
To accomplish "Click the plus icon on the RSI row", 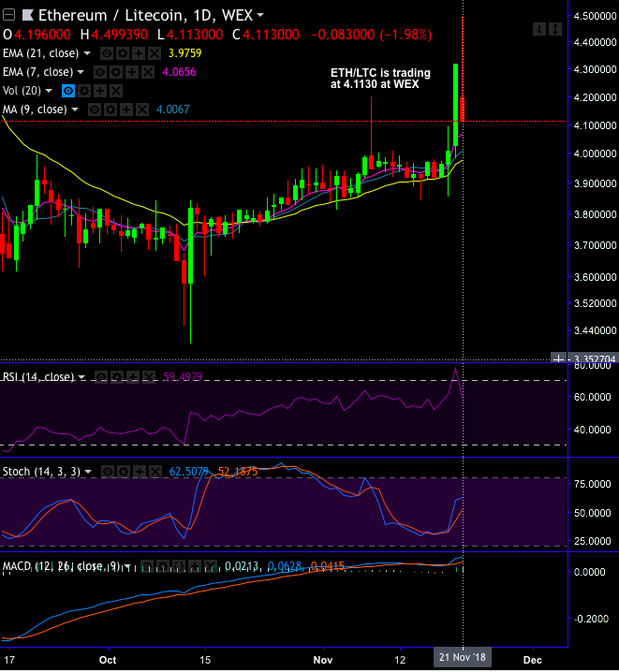I will pyautogui.click(x=132, y=377).
